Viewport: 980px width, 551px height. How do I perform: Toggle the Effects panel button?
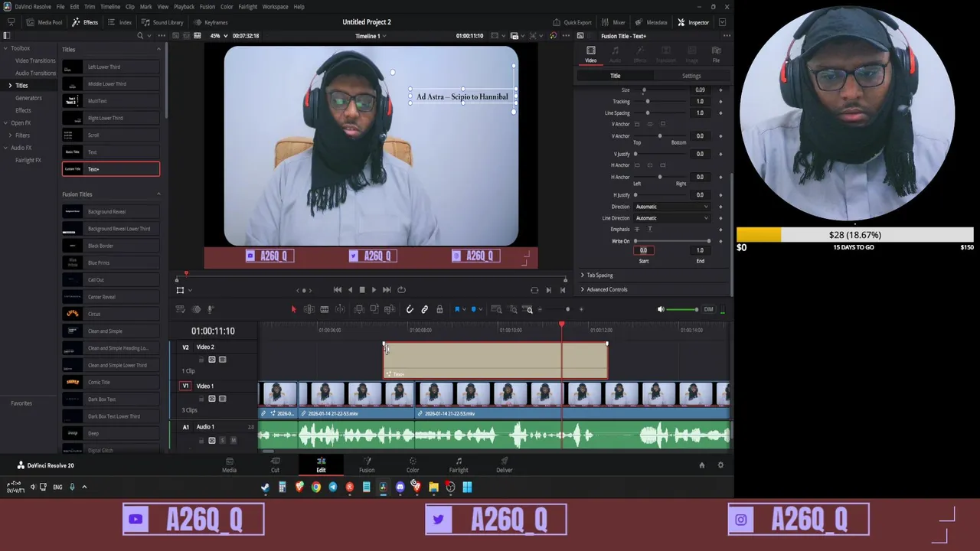pyautogui.click(x=86, y=22)
